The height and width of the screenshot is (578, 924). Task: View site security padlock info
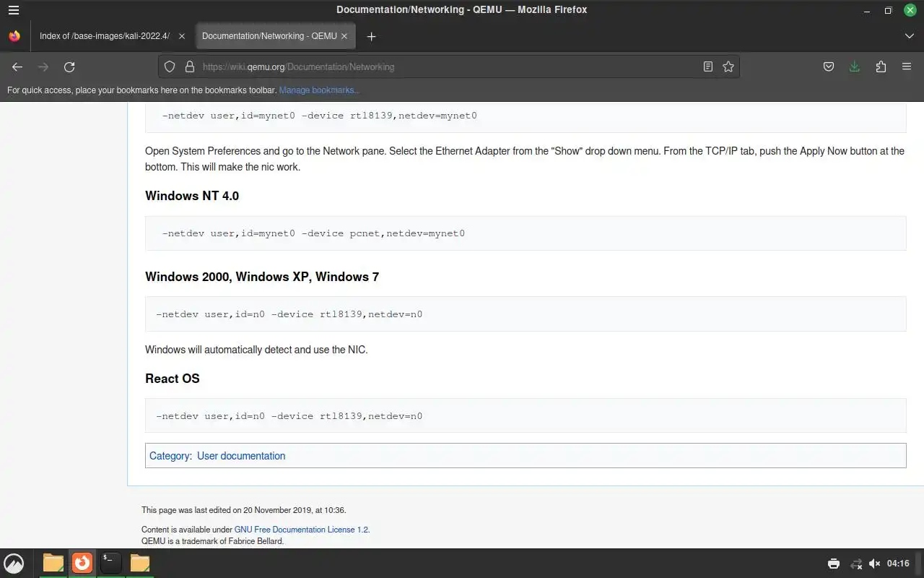coord(190,66)
